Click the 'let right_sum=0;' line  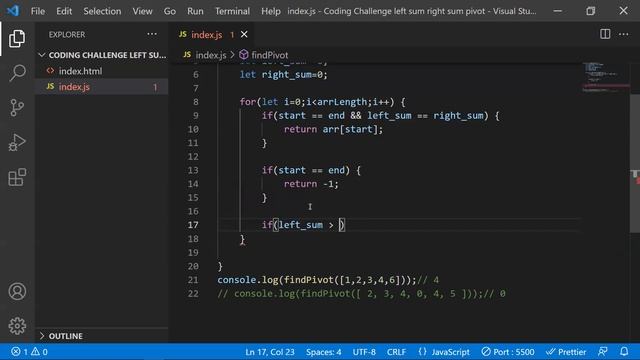(283, 74)
